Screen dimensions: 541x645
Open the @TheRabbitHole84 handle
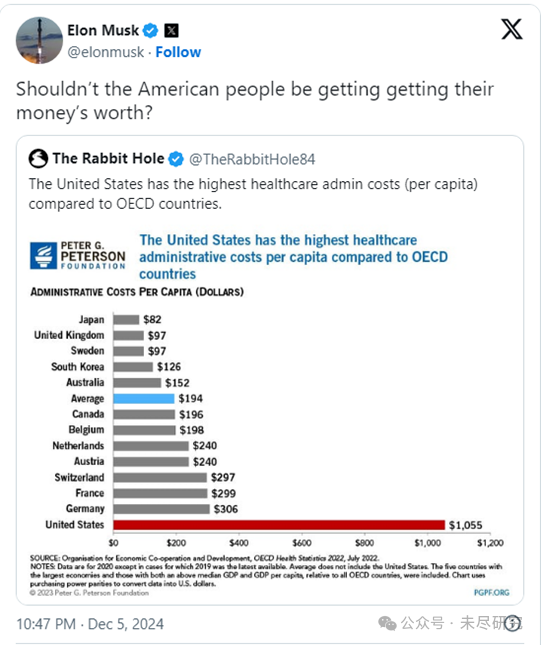point(252,159)
